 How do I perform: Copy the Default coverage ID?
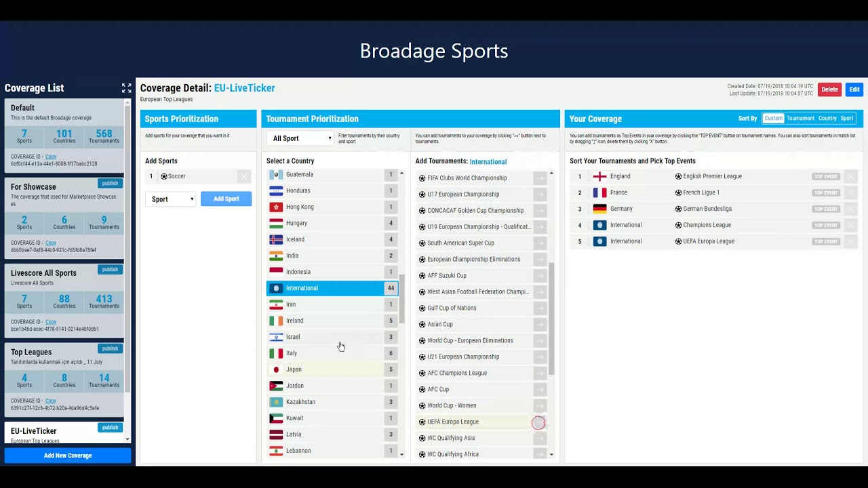(x=51, y=157)
